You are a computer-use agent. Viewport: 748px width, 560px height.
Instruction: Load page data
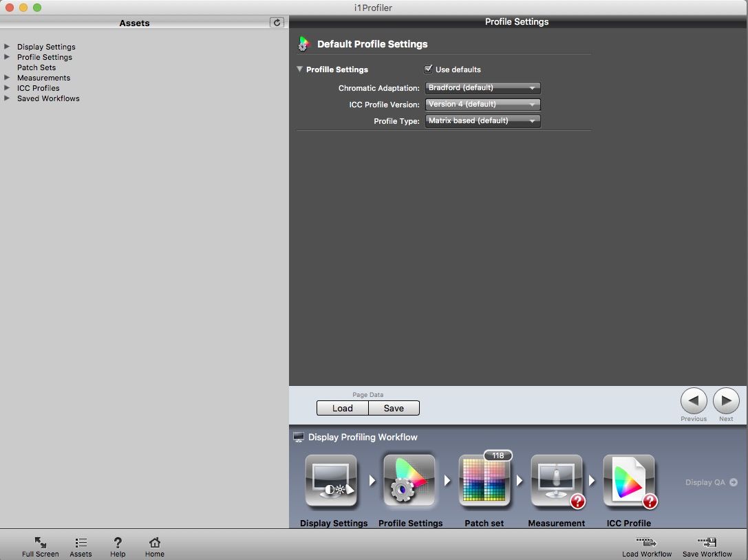343,409
